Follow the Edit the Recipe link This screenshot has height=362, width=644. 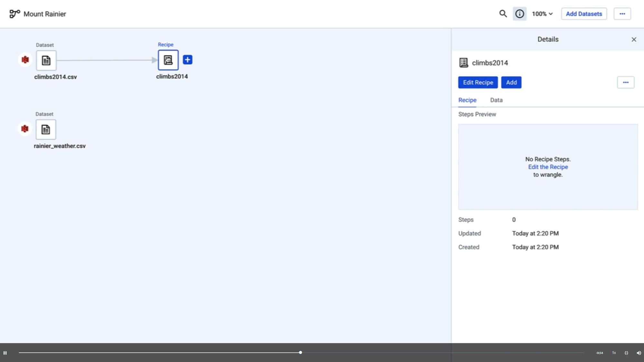tap(548, 167)
